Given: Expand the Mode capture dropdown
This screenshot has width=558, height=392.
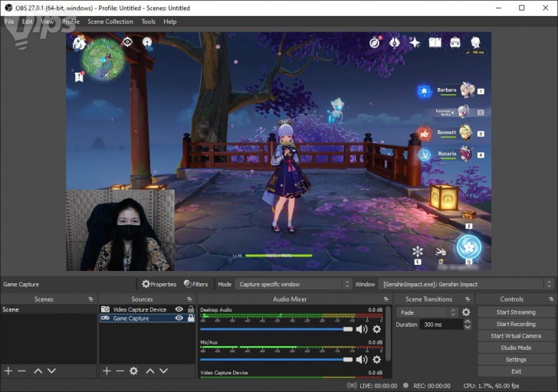Looking at the screenshot, I should click(x=294, y=284).
